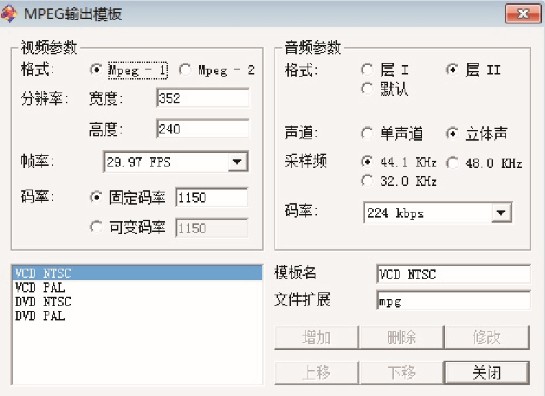The height and width of the screenshot is (396, 545).
Task: Click the 增加 add button
Action: [316, 337]
